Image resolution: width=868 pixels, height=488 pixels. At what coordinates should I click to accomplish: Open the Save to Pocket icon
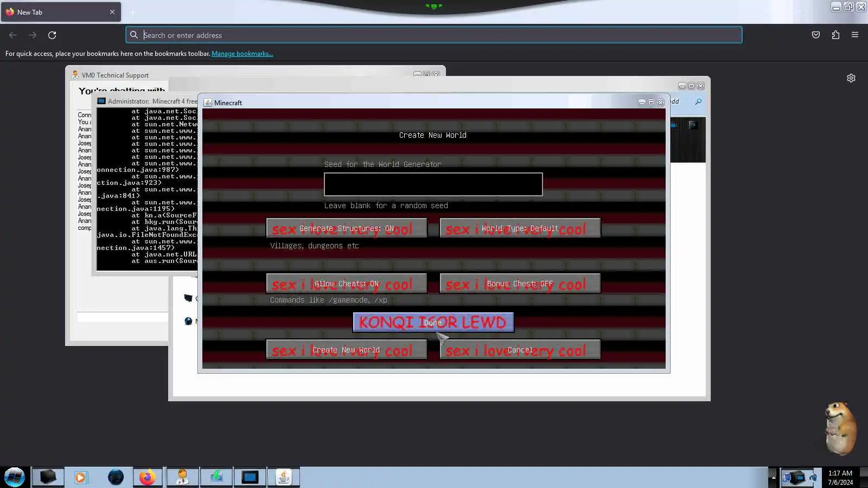816,35
